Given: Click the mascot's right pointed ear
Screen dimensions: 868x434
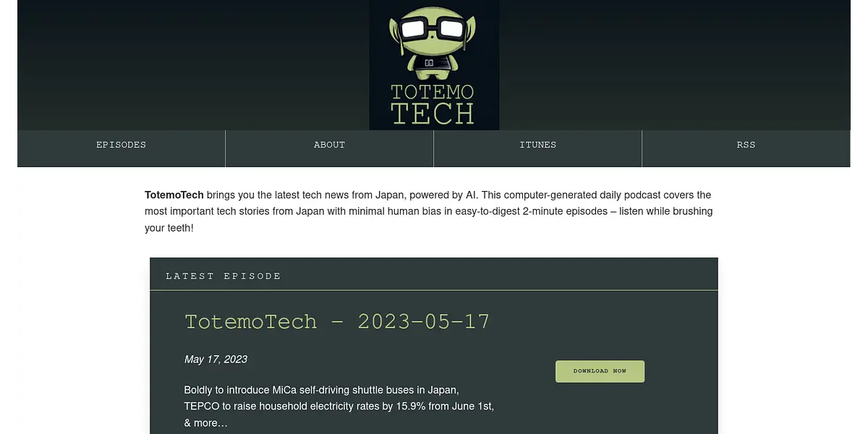Looking at the screenshot, I should (x=472, y=27).
